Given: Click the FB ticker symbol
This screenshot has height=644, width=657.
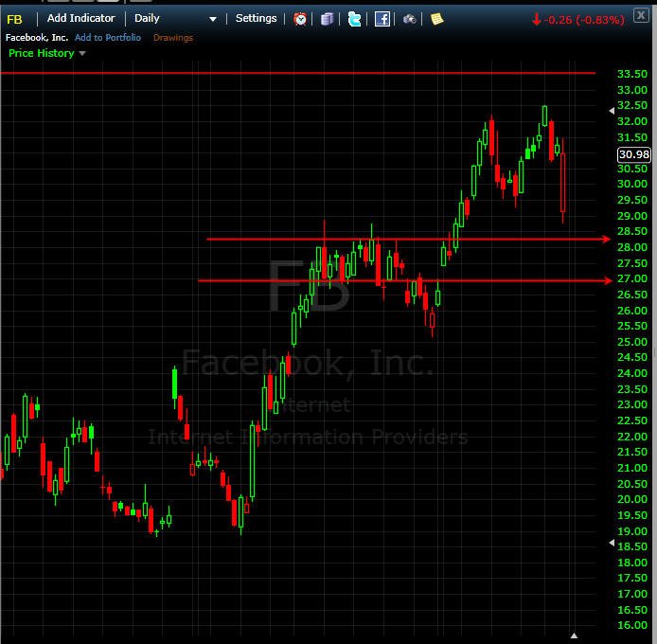Looking at the screenshot, I should [x=14, y=19].
